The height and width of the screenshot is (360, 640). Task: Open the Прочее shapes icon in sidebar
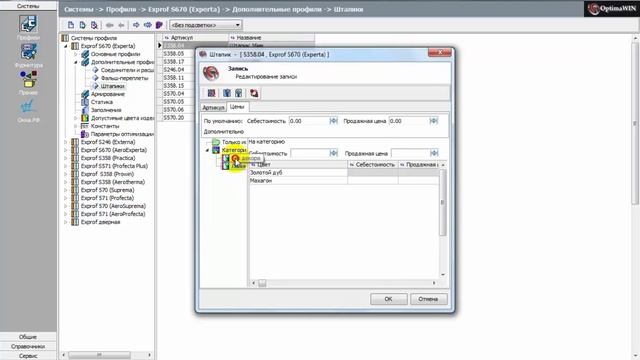coord(28,79)
